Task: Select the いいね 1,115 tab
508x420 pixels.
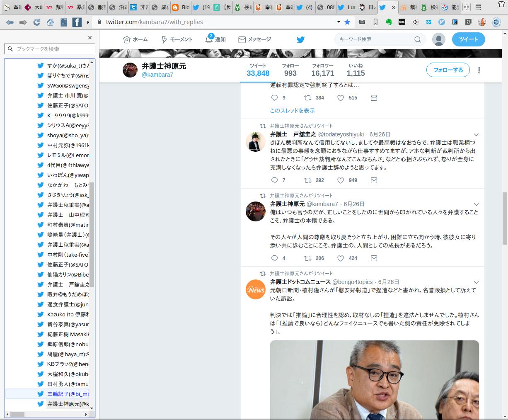Action: point(356,70)
